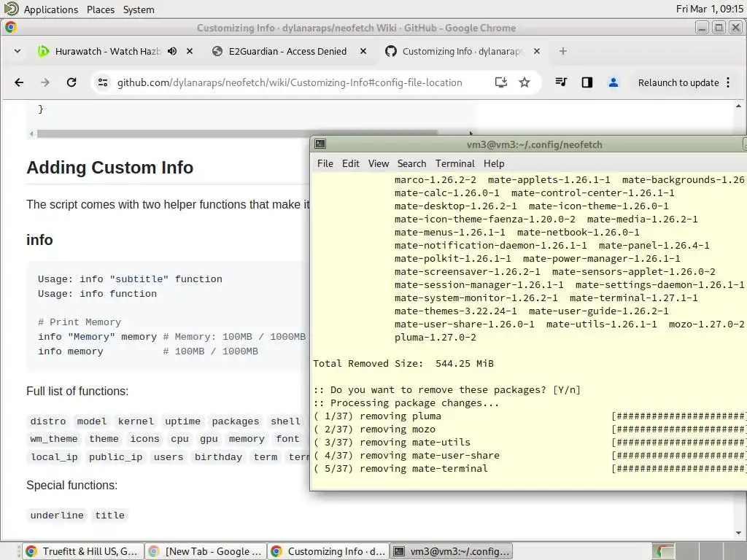The height and width of the screenshot is (560, 747).
Task: Click the forward navigation arrow
Action: point(45,82)
